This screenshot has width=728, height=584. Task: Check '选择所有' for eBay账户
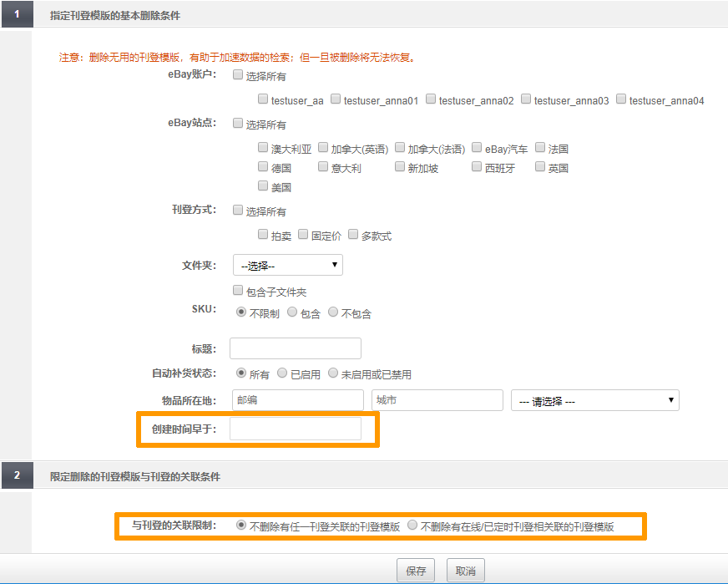pyautogui.click(x=238, y=75)
